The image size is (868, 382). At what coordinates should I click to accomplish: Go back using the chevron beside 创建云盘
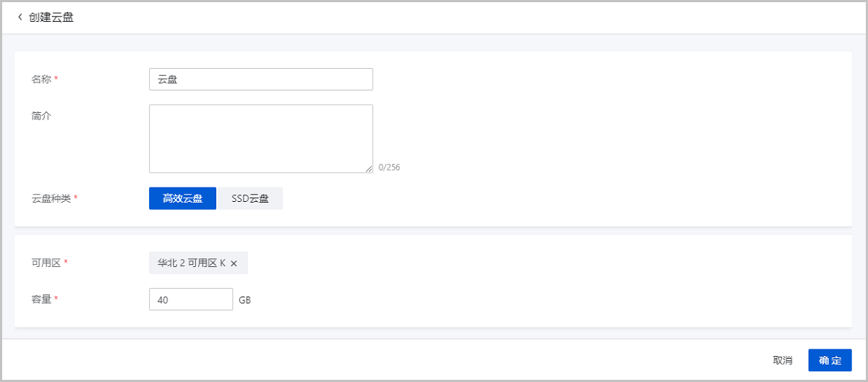20,17
